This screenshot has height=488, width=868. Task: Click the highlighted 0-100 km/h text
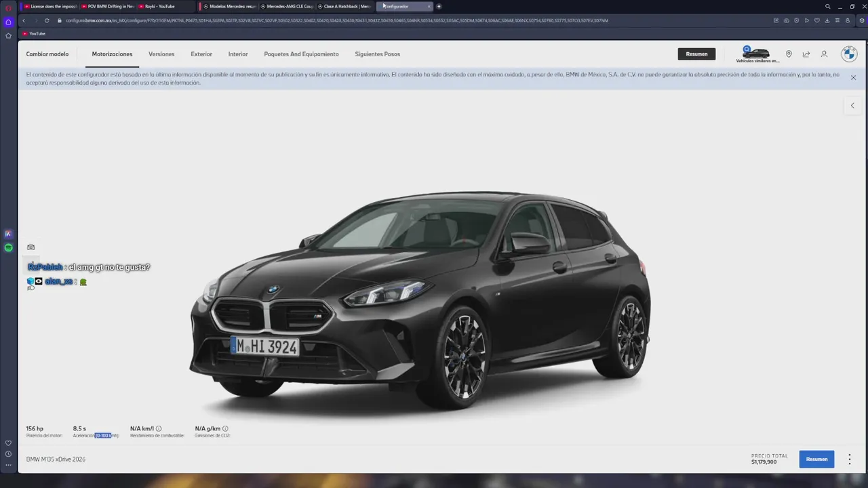[x=106, y=436]
